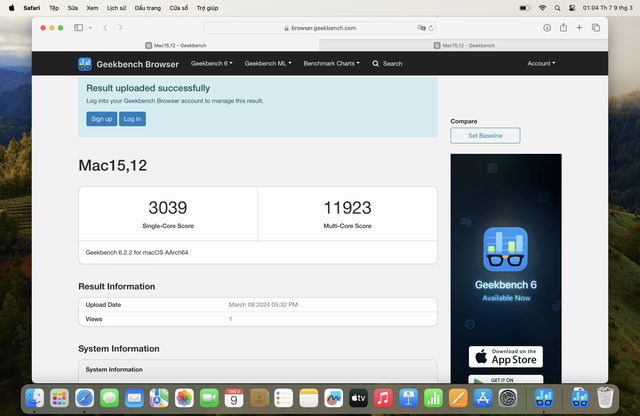Click the Set Baseline button
Image resolution: width=640 pixels, height=416 pixels.
coord(485,136)
